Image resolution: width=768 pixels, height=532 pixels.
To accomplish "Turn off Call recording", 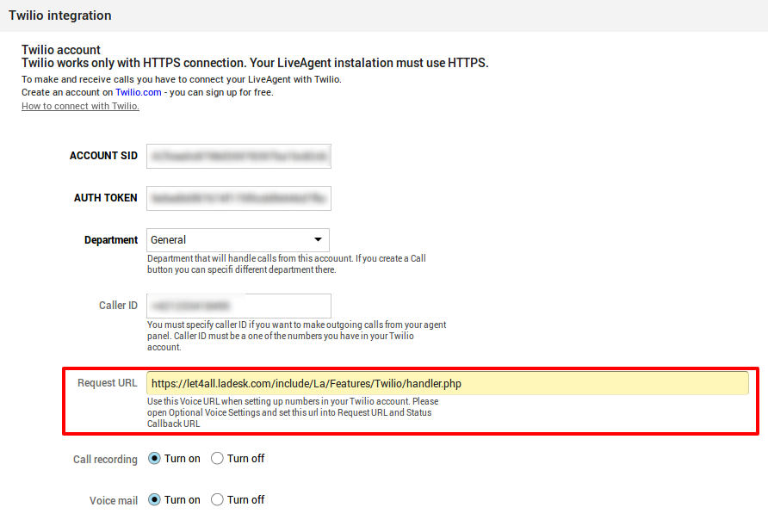I will coord(217,459).
